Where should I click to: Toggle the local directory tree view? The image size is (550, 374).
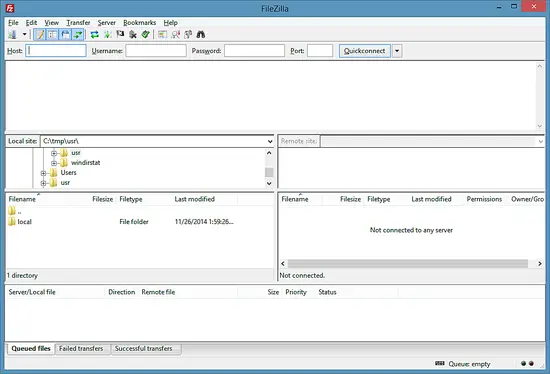(52, 34)
